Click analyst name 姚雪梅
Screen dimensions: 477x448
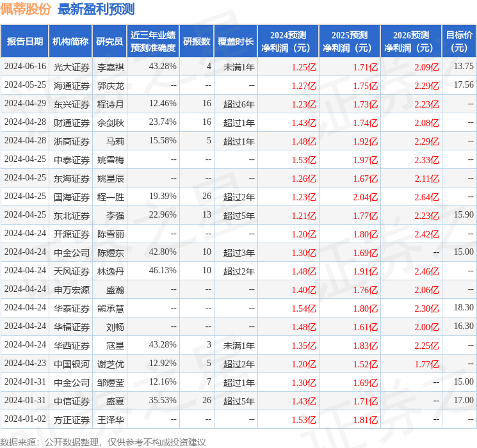[111, 159]
